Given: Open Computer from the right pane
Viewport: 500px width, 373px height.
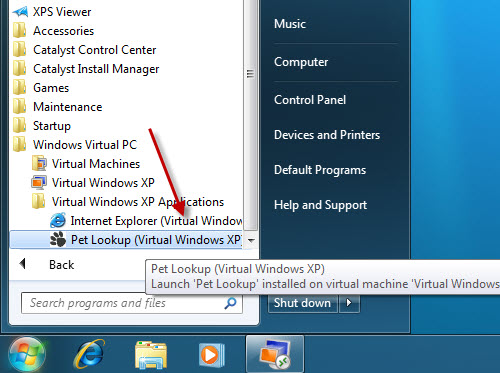Looking at the screenshot, I should pos(301,62).
